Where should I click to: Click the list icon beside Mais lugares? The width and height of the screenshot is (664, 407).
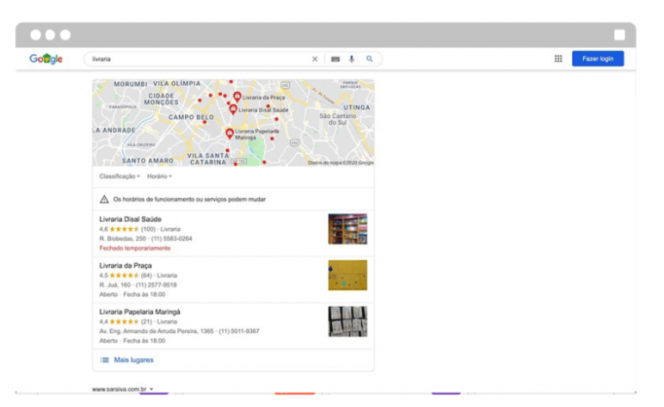point(104,360)
